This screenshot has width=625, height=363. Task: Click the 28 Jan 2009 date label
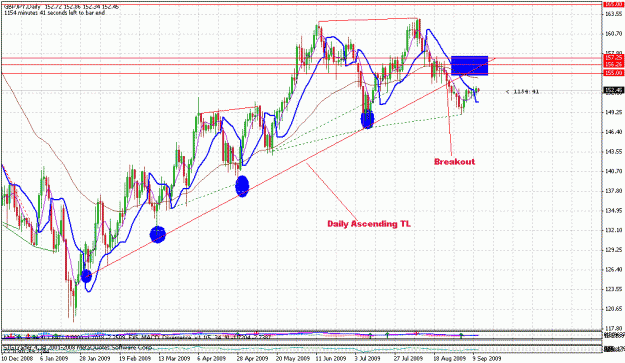pos(94,359)
